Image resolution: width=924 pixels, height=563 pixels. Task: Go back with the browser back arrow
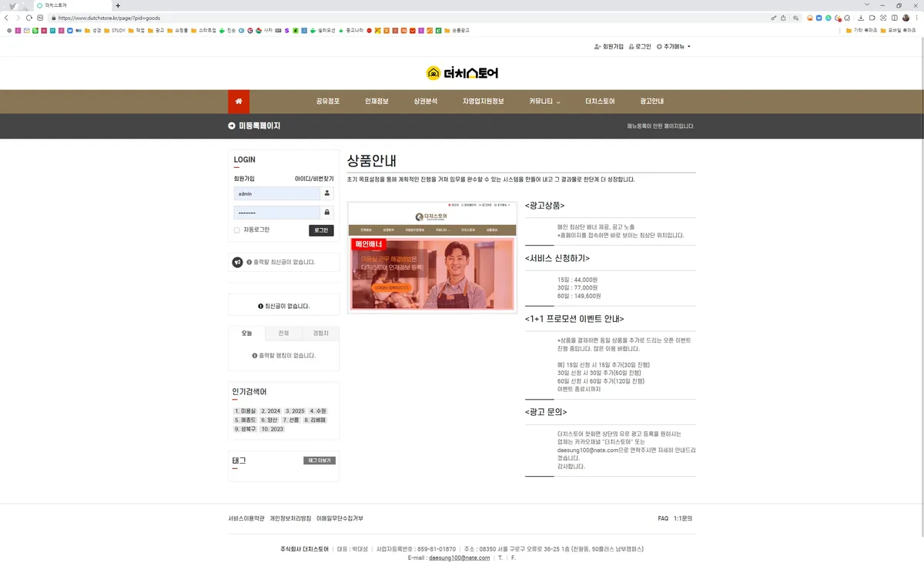point(7,18)
